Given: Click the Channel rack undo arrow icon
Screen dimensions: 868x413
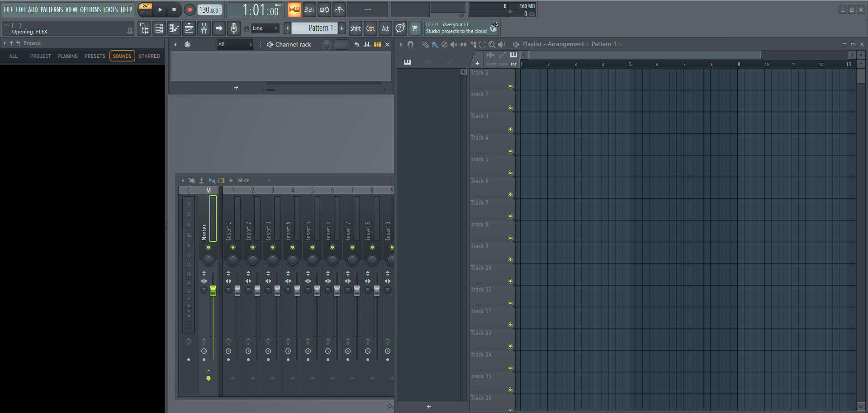Looking at the screenshot, I should (x=356, y=44).
